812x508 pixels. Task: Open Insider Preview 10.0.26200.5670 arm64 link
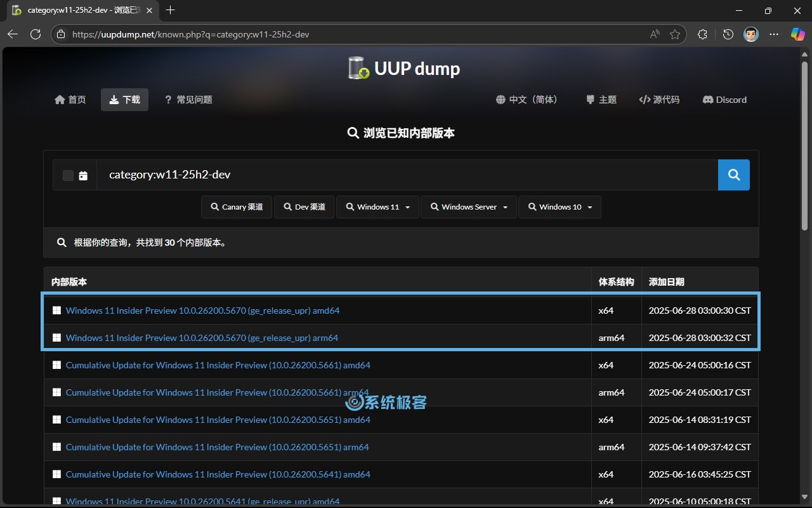(202, 338)
